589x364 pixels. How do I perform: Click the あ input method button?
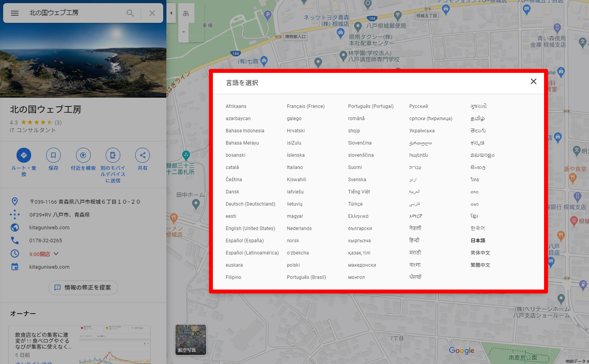[186, 13]
